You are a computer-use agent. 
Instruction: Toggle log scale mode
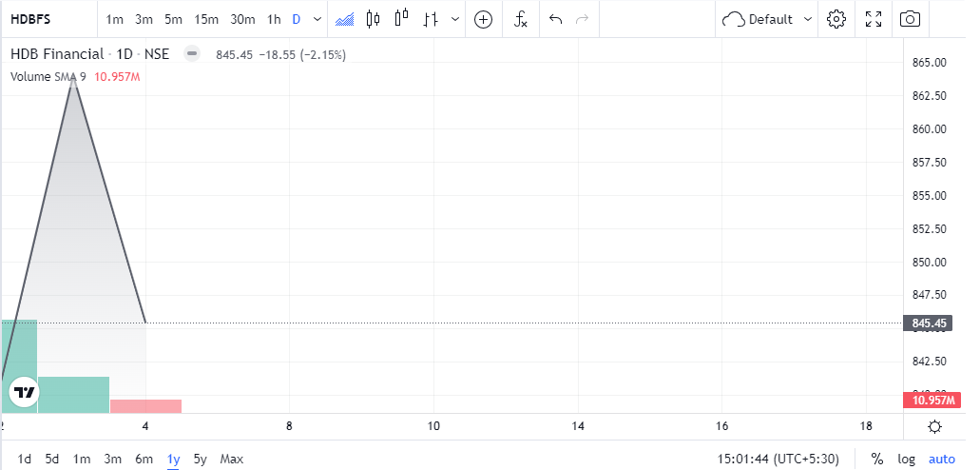tap(906, 460)
